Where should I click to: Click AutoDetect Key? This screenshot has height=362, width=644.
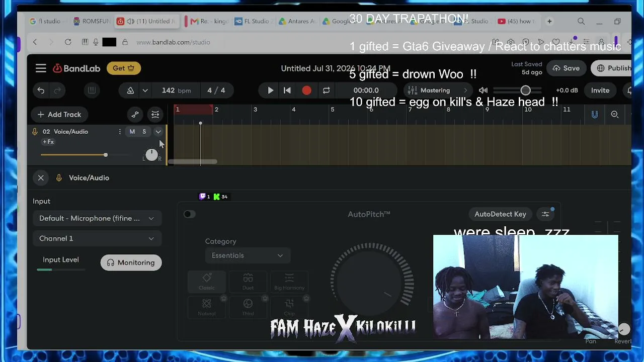pos(500,214)
